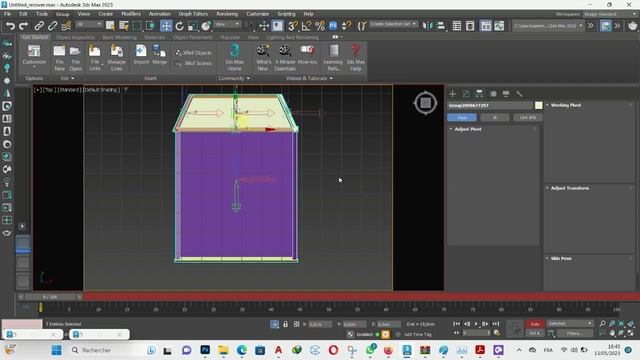The height and width of the screenshot is (360, 640).
Task: Undo the last action in main toolbar
Action: coord(10,26)
